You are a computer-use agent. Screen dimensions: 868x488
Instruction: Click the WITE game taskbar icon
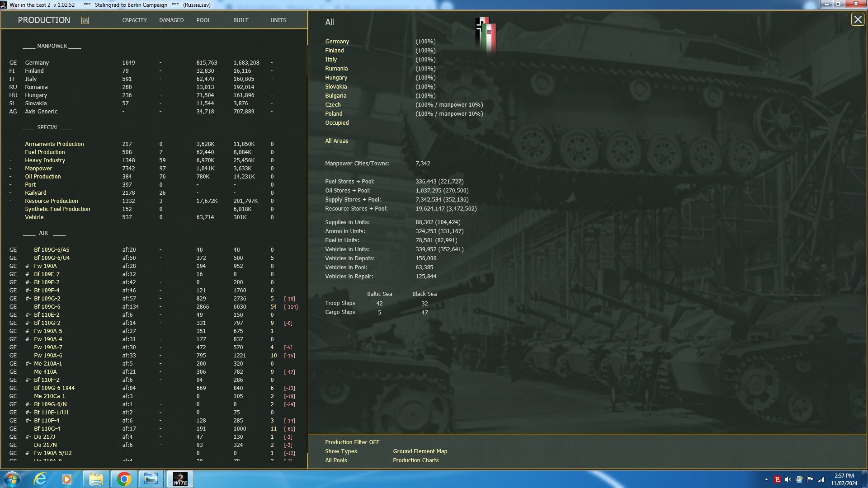(180, 479)
